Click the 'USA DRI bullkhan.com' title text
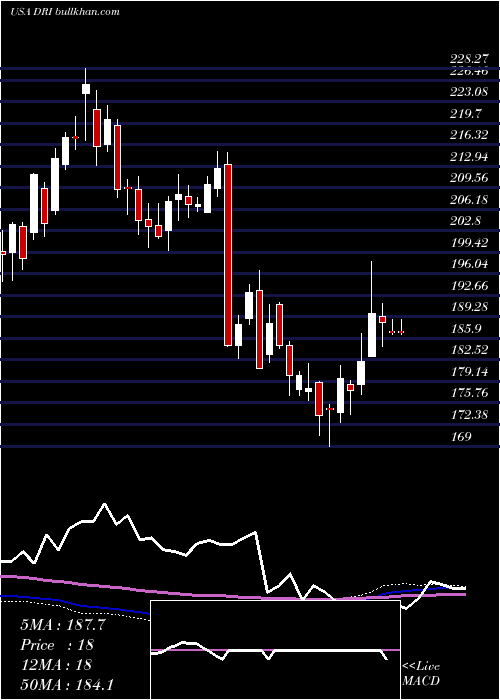 tap(65, 12)
